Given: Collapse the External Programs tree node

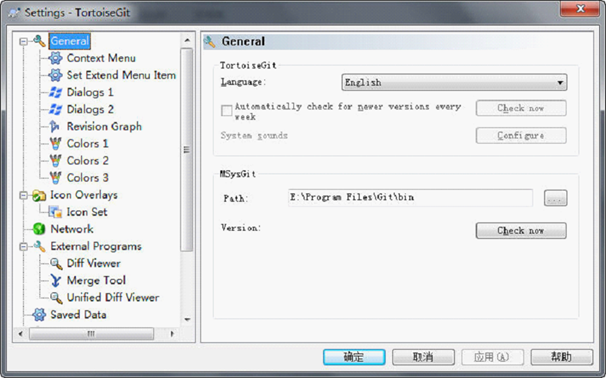Looking at the screenshot, I should click(x=24, y=246).
